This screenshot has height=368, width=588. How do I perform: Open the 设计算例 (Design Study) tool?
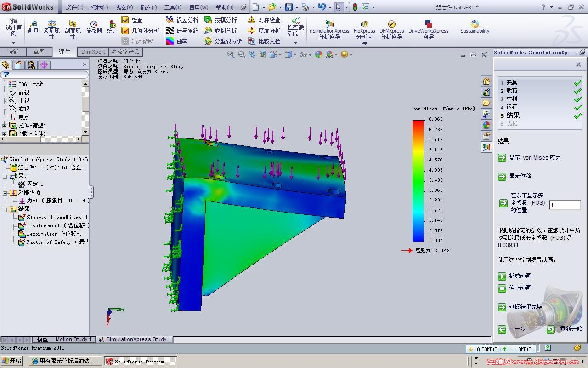click(14, 27)
